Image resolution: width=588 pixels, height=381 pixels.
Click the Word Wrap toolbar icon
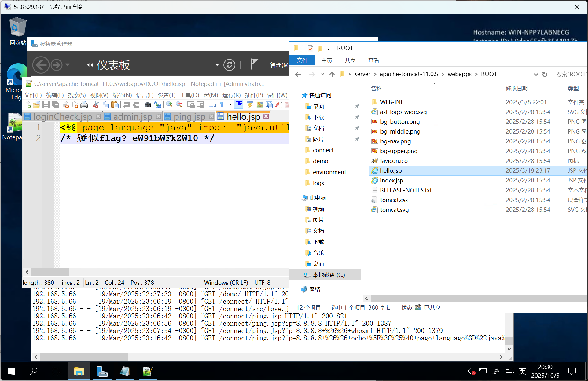[212, 105]
